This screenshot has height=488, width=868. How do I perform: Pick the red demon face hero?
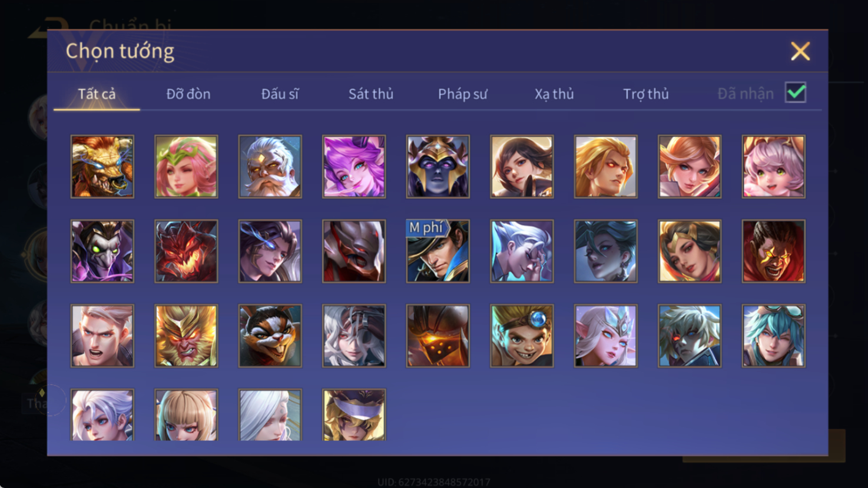(x=186, y=251)
